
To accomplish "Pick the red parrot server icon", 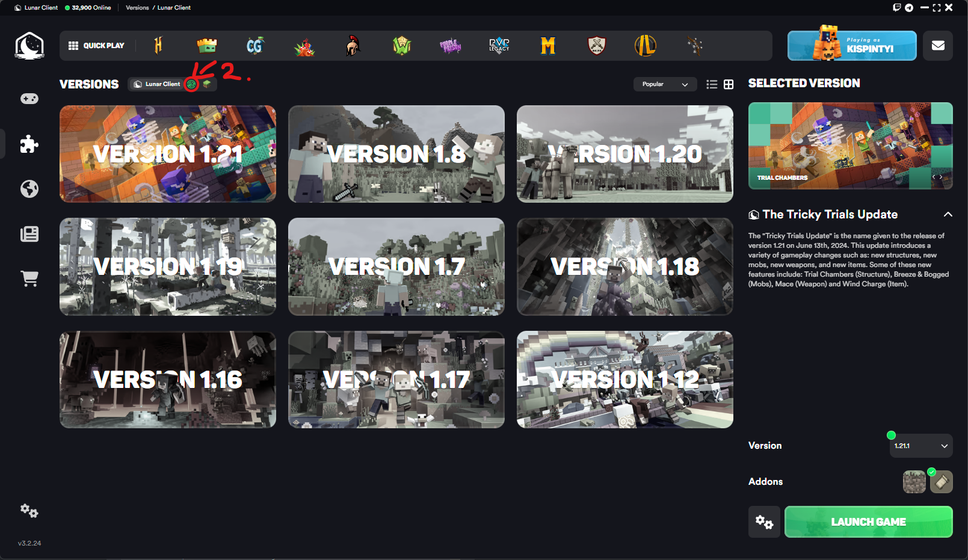I will click(304, 46).
